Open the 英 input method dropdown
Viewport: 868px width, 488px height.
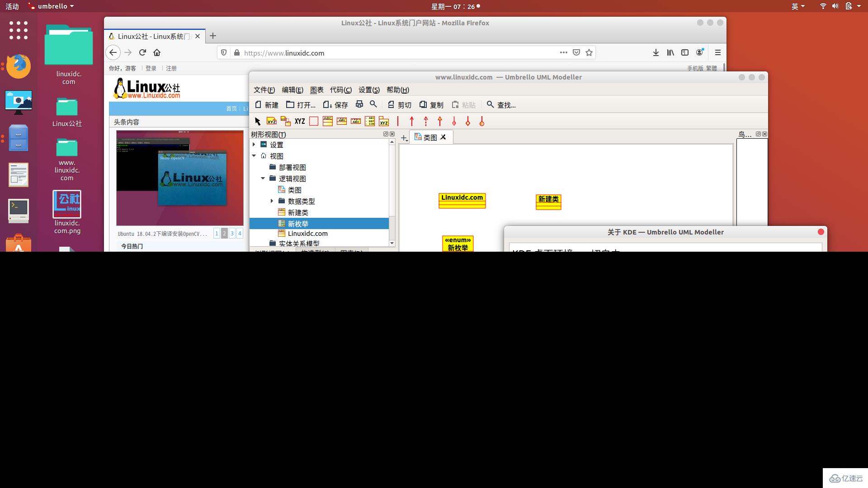coord(798,6)
